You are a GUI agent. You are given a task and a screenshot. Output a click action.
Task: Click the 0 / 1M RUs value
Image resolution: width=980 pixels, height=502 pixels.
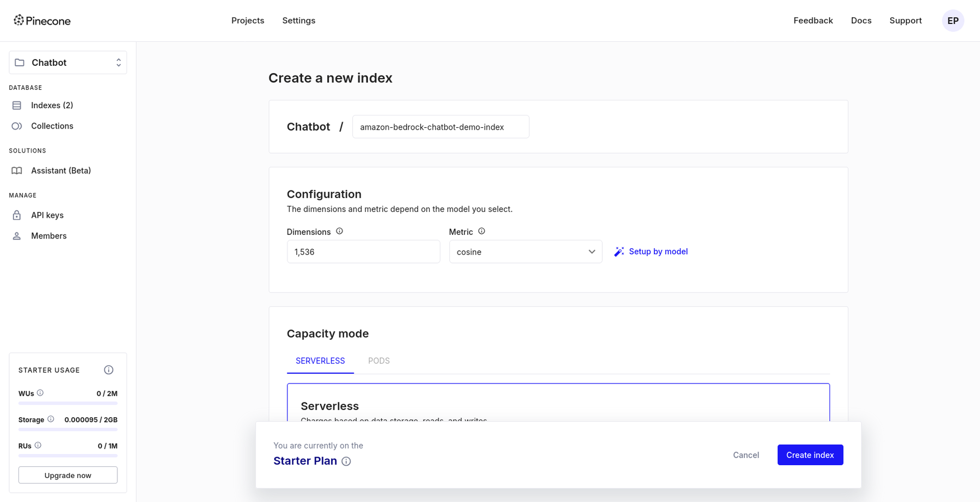pos(108,446)
